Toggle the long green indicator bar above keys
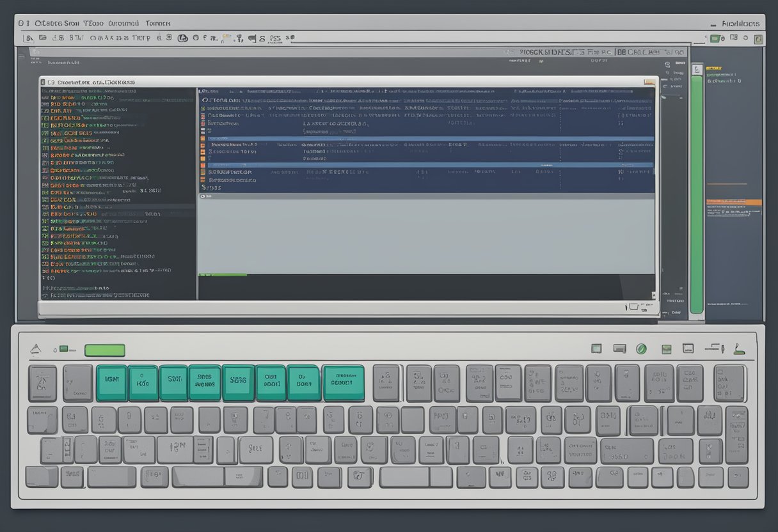Image resolution: width=778 pixels, height=532 pixels. click(104, 350)
